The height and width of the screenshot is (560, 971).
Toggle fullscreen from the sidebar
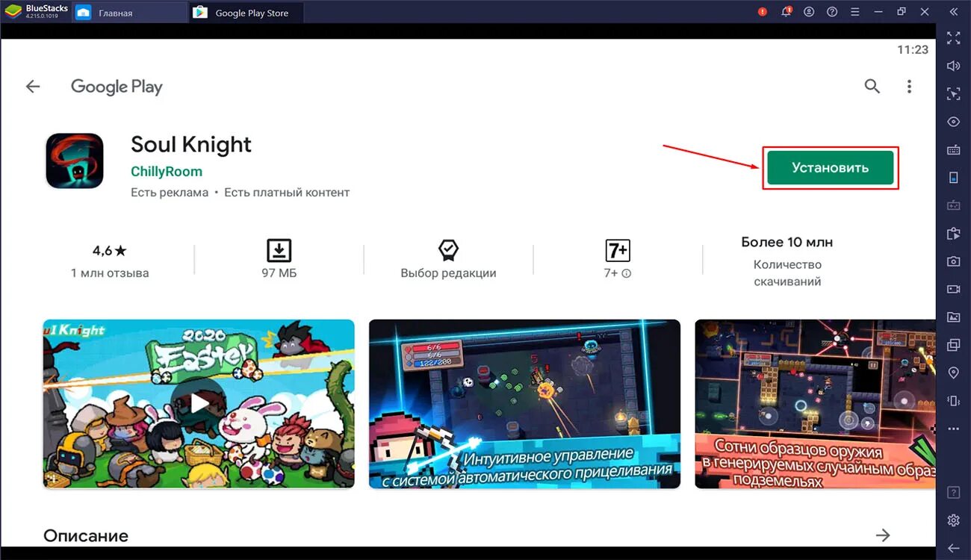(953, 38)
